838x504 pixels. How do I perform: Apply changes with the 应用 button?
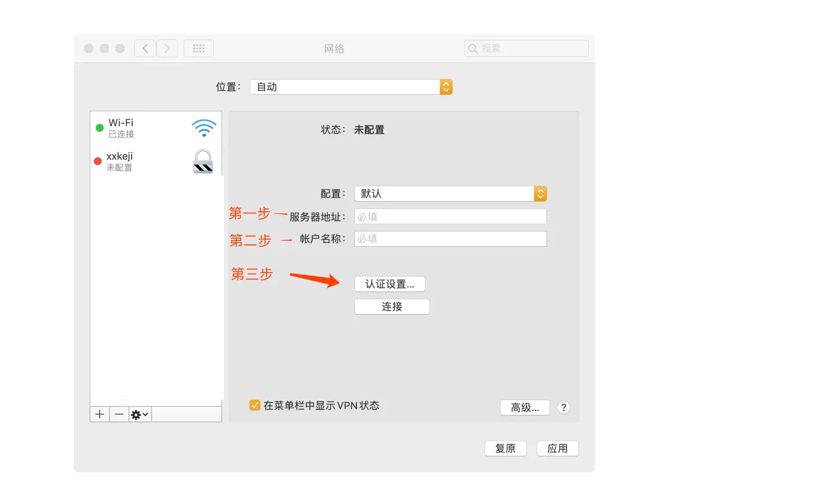[557, 448]
